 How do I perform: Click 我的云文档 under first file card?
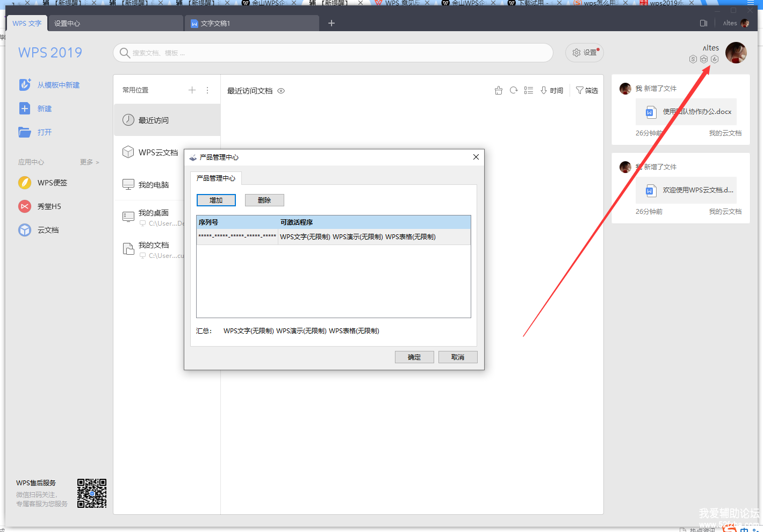(x=725, y=133)
